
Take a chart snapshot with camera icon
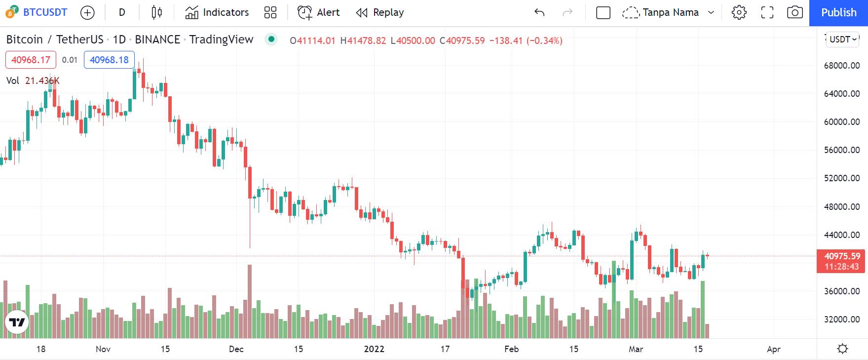point(794,12)
